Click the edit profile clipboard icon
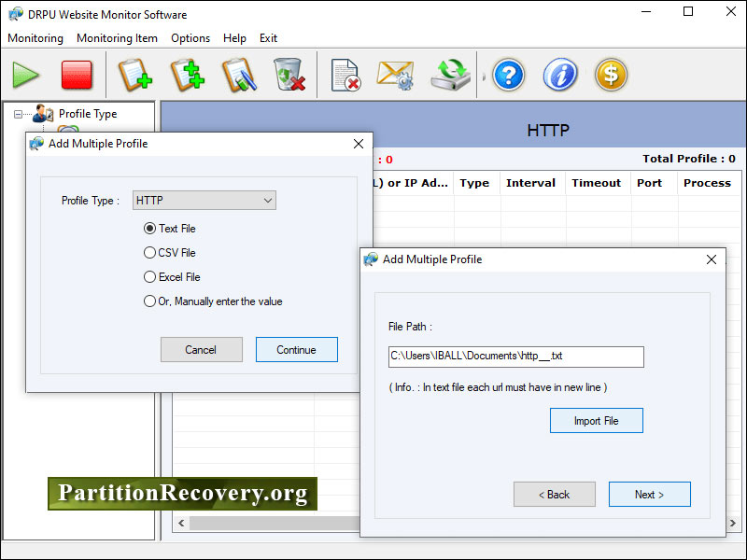Screen dimensions: 747x560 click(238, 75)
